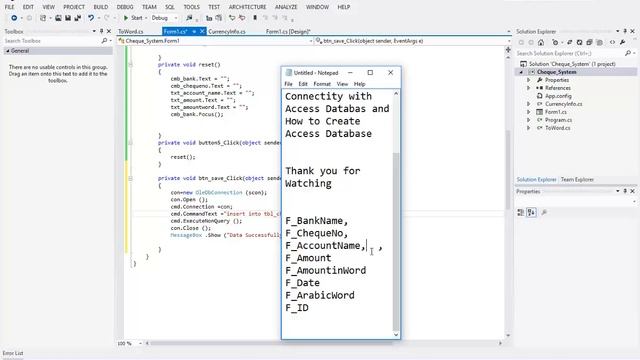Screen dimensions: 640x360
Task: Open Notepad's View menu
Action: pos(342,84)
